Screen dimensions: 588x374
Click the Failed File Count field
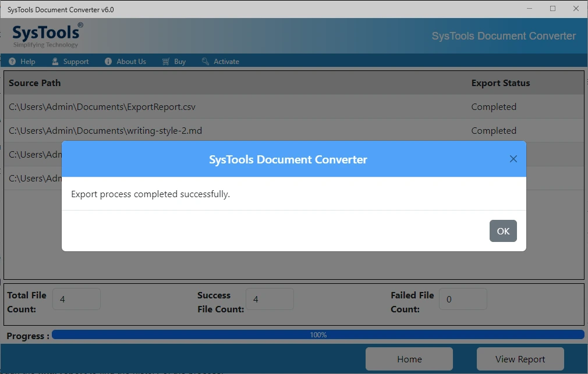click(463, 299)
